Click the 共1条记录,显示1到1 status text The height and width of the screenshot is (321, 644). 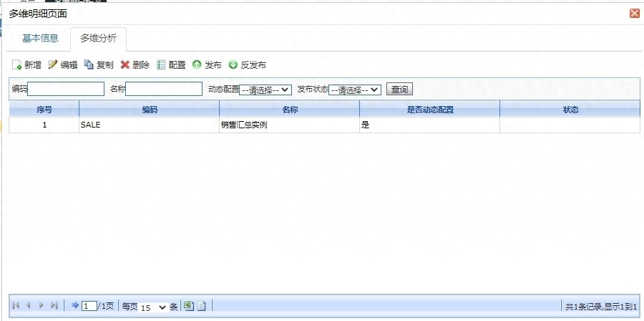coord(601,307)
